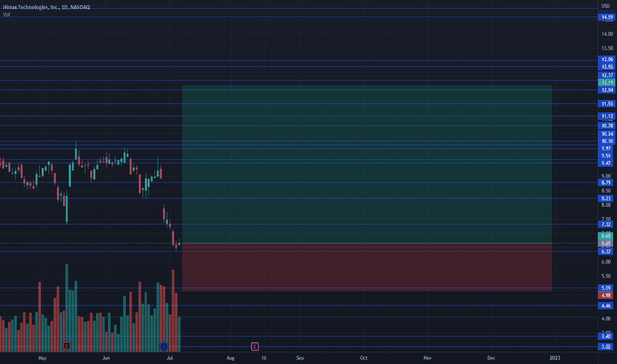The width and height of the screenshot is (617, 364).
Task: Click the green 6.65 current price label
Action: 606,236
